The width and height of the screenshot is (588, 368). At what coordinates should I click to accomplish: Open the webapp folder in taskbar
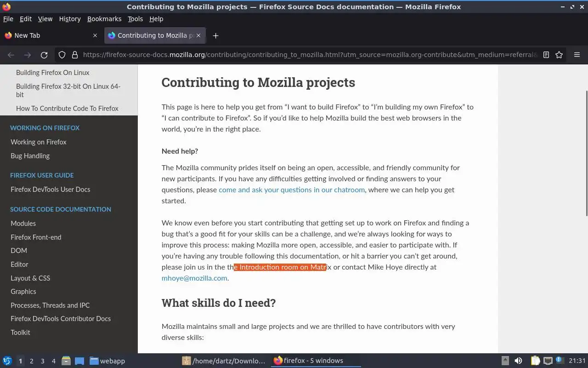(107, 361)
